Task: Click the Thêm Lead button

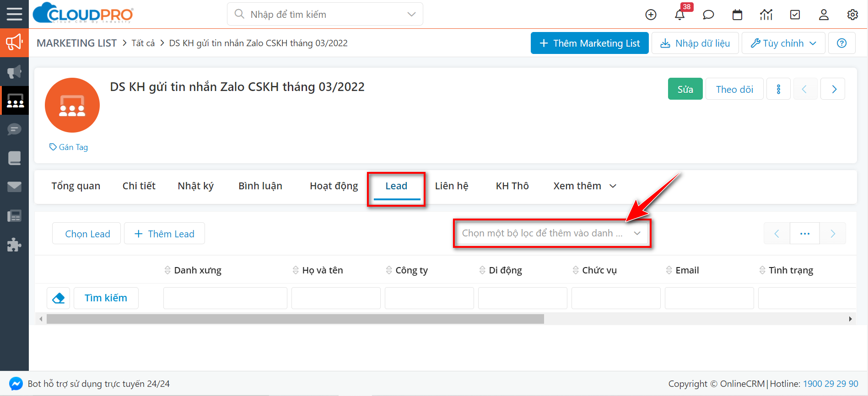Action: (x=164, y=233)
